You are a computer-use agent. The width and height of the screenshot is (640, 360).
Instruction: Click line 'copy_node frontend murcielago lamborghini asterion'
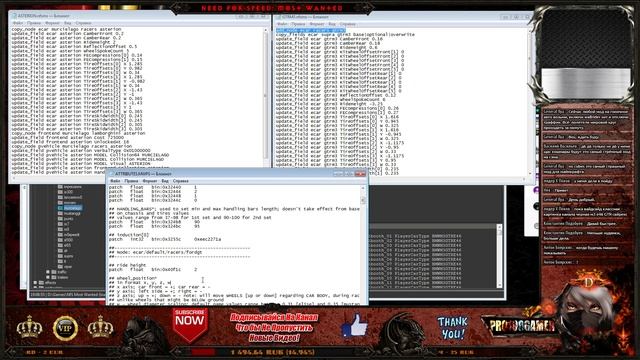coord(78,133)
